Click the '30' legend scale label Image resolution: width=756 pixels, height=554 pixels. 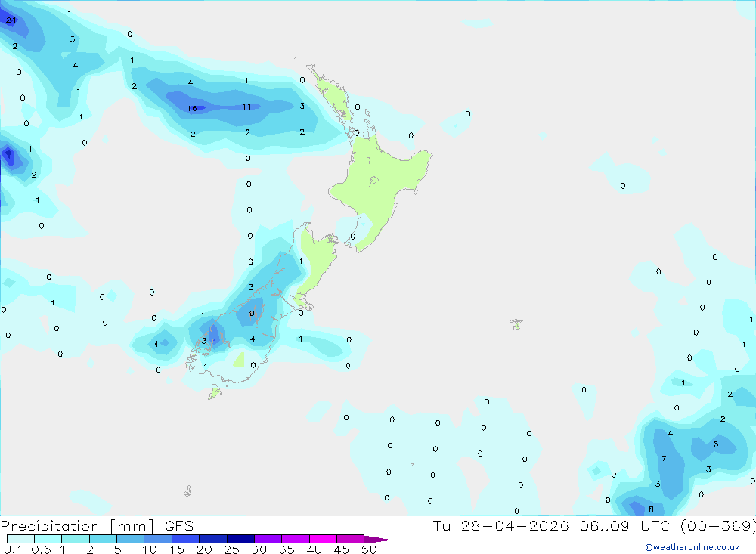pos(259,549)
